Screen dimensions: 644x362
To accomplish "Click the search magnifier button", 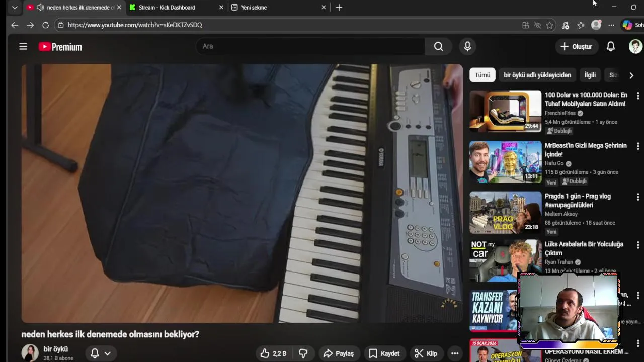I will pyautogui.click(x=439, y=46).
